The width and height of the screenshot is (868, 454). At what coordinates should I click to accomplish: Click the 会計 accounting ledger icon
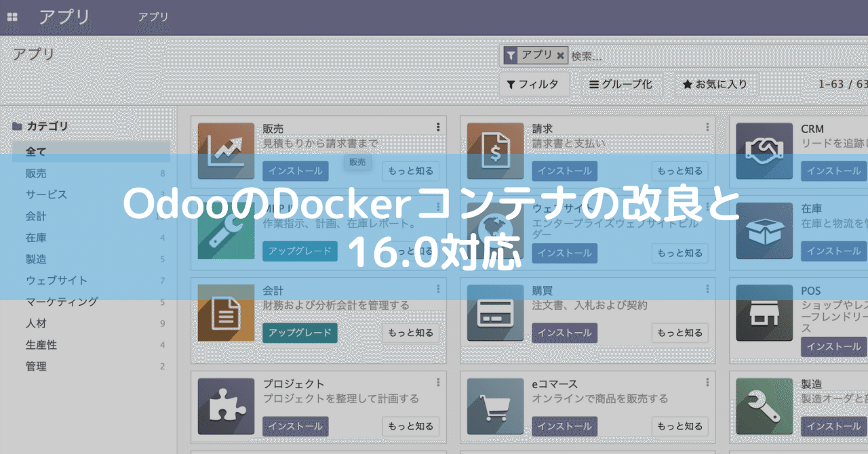[x=225, y=313]
